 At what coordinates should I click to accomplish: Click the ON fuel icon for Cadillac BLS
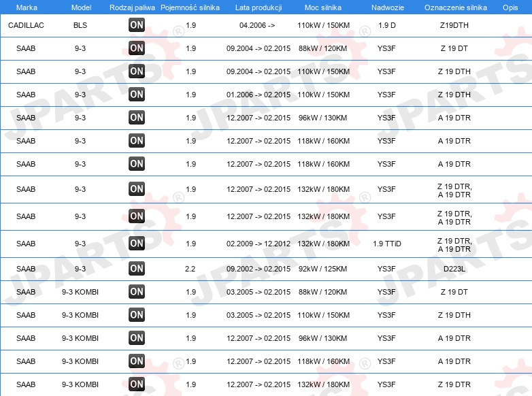[137, 25]
